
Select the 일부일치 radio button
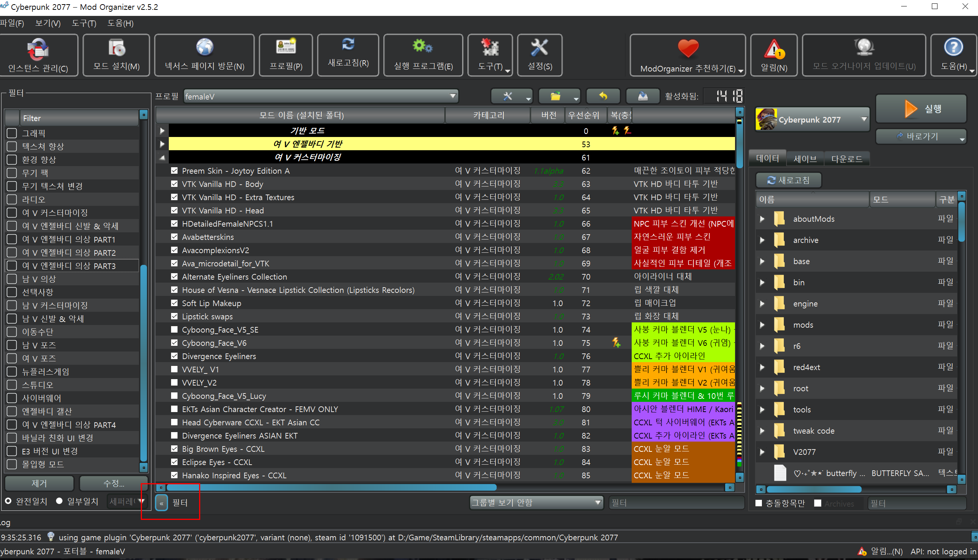pos(59,501)
